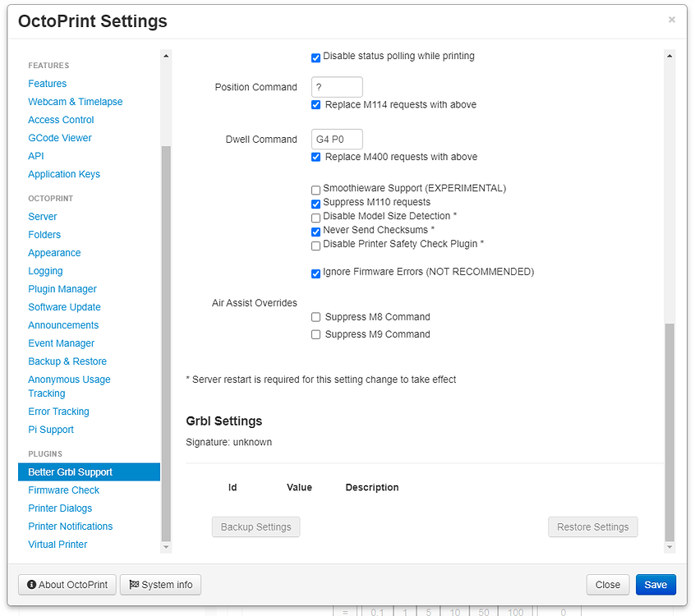Open the Plugin Manager
Image resolution: width=695 pixels, height=616 pixels.
click(62, 288)
